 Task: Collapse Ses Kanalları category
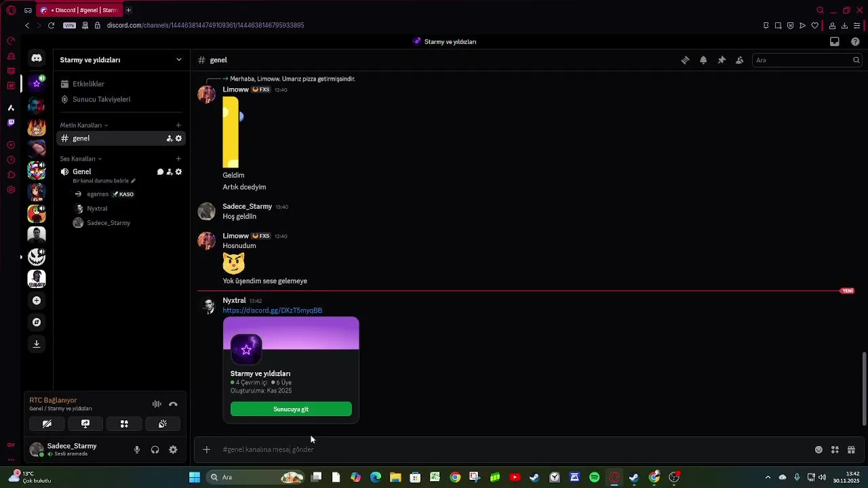pos(81,159)
